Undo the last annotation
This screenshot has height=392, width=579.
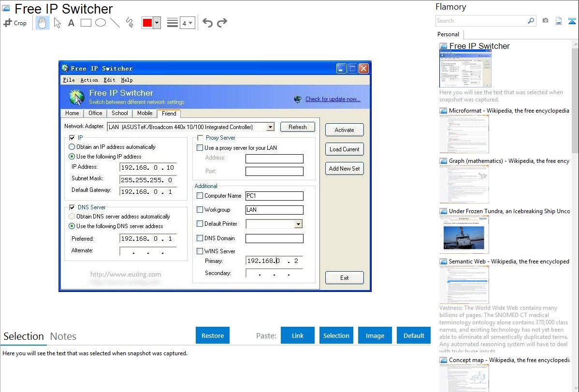click(x=207, y=23)
